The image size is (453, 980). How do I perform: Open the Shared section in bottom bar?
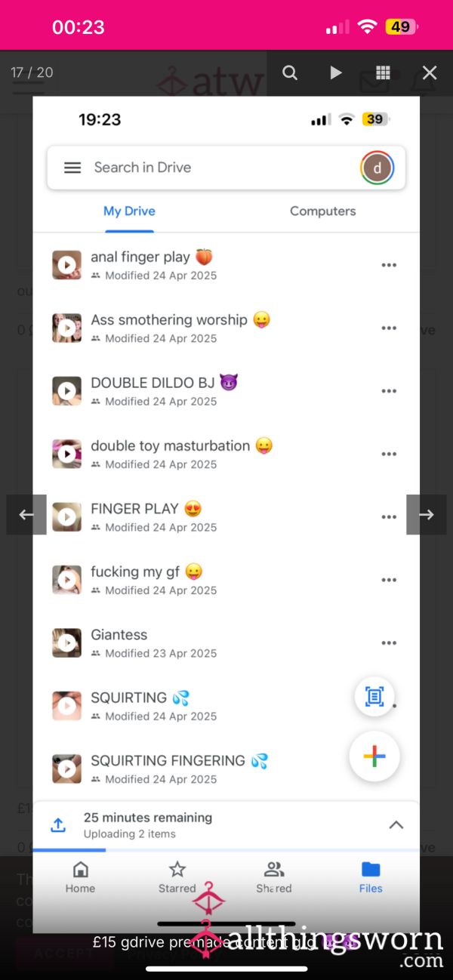point(274,877)
